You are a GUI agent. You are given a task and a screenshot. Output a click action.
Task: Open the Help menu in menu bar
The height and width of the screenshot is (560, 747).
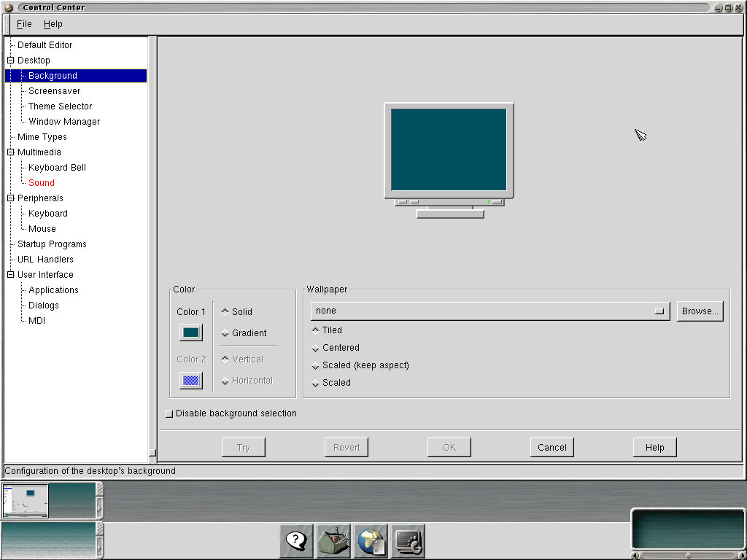click(53, 24)
